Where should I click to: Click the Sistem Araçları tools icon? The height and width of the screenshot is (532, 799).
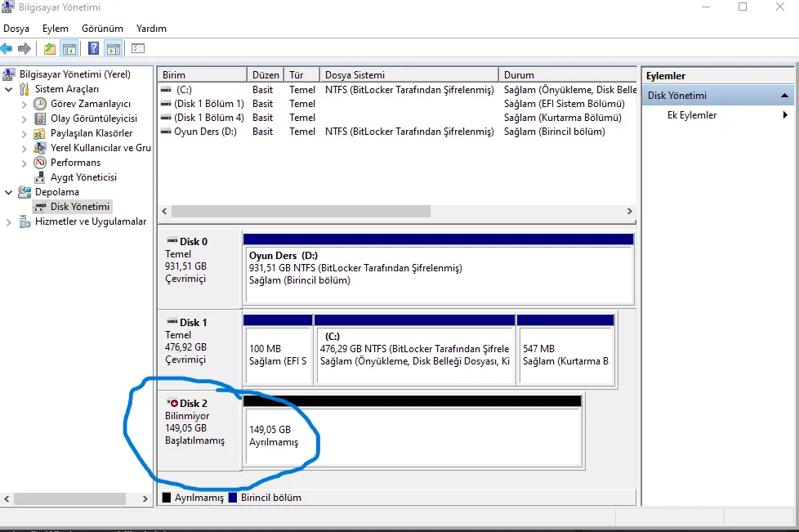coord(25,89)
